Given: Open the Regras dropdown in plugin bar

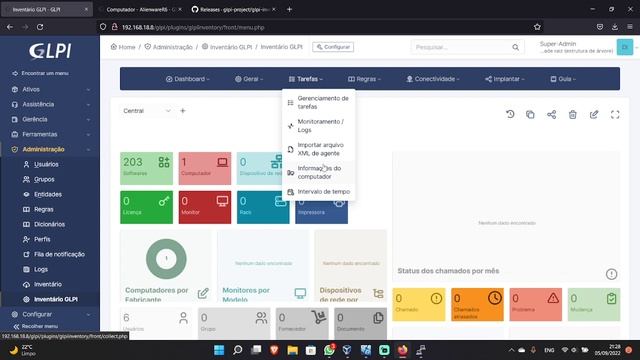Looking at the screenshot, I should (x=364, y=79).
